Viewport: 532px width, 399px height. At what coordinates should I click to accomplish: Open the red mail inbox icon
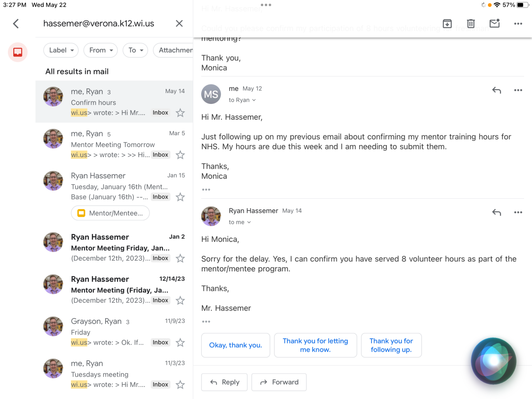point(18,52)
